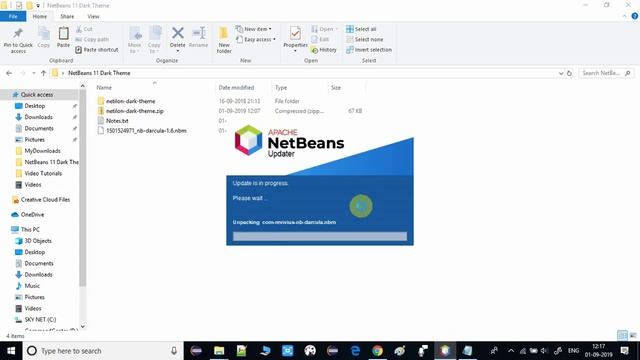
Task: Open Google Chrome from taskbar
Action: (x=378, y=351)
